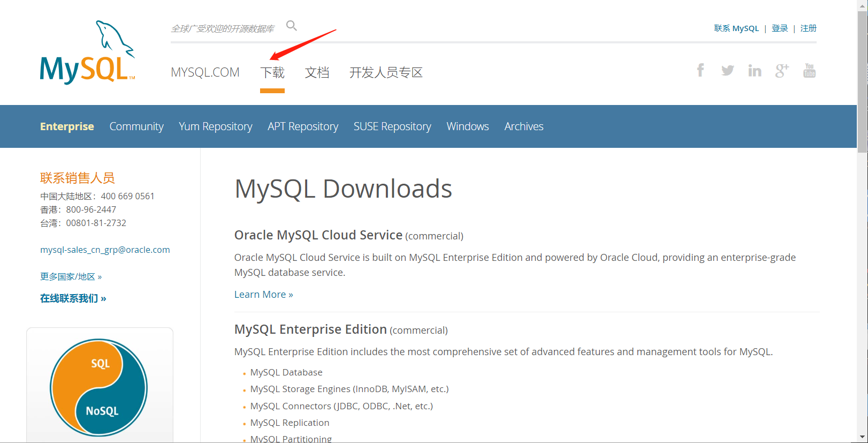
Task: Open the Archives tab
Action: pos(524,126)
